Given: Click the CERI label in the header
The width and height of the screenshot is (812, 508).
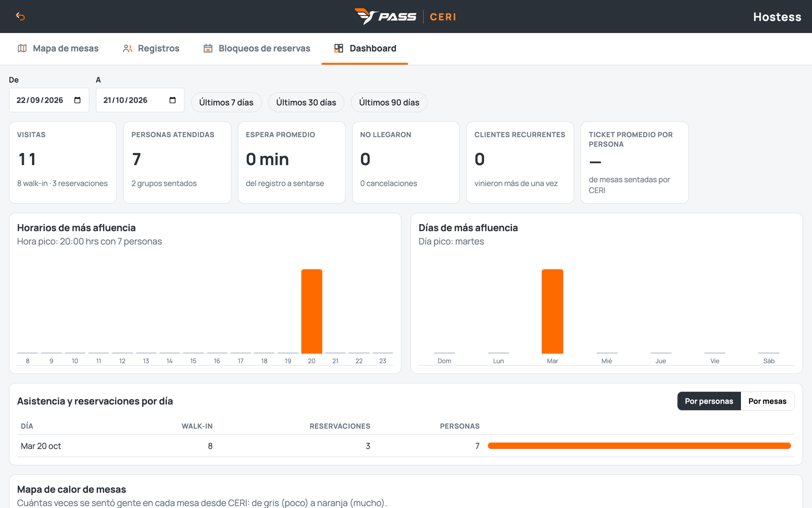Looking at the screenshot, I should point(443,17).
